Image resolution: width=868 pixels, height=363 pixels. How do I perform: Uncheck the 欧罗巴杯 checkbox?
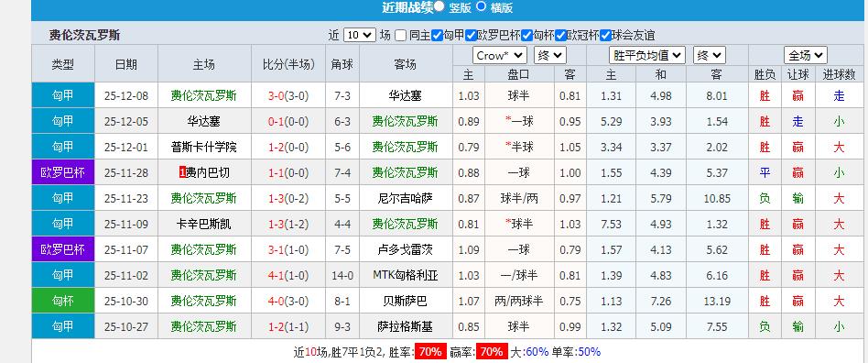click(472, 36)
